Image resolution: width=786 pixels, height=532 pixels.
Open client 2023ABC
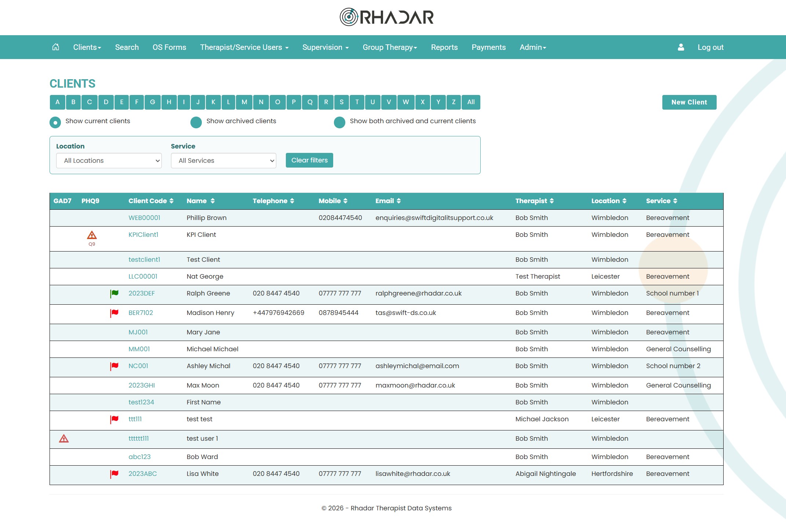(142, 474)
